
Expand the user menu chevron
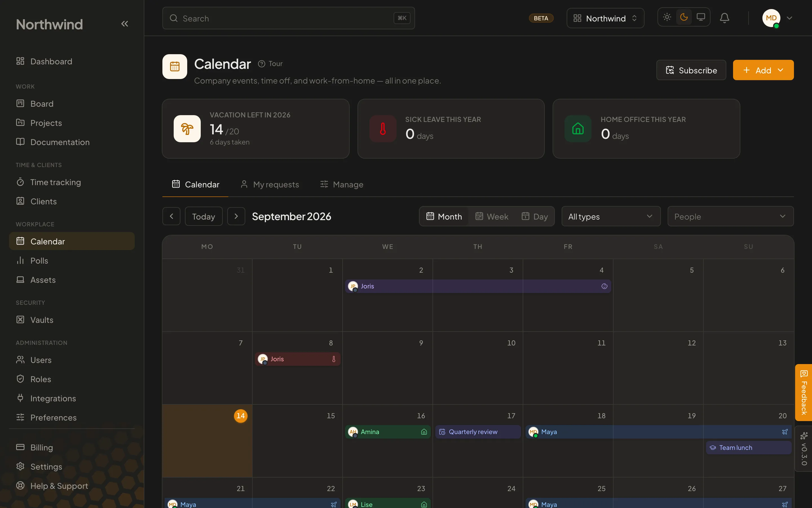[x=789, y=18]
